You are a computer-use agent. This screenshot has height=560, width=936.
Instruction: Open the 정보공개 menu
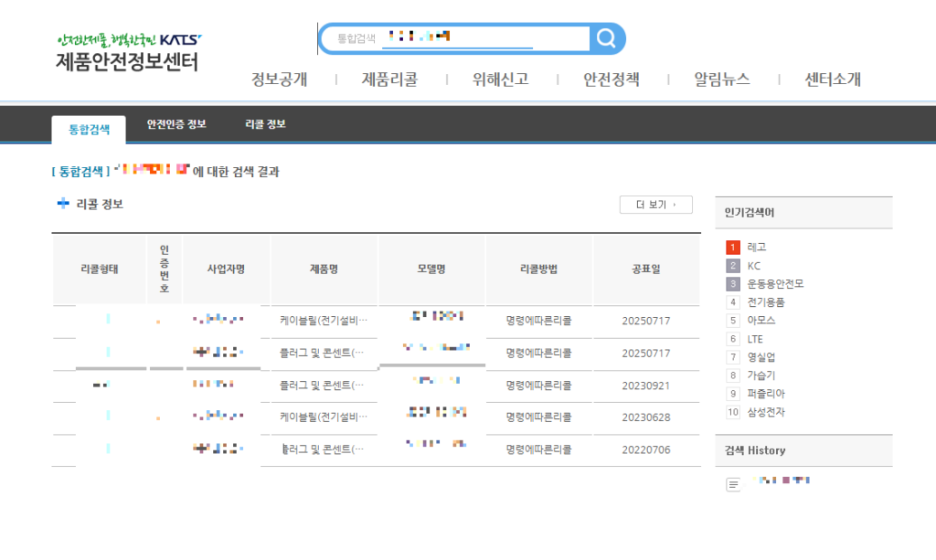pos(281,79)
